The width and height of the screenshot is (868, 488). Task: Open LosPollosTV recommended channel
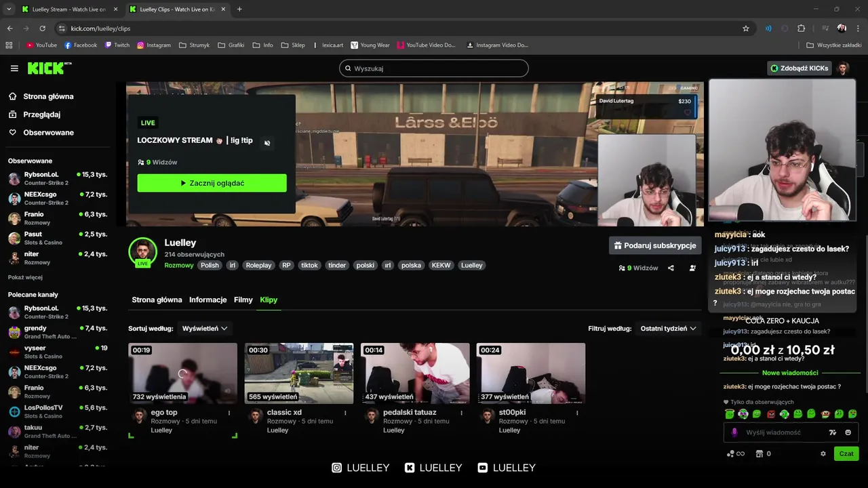[58, 411]
